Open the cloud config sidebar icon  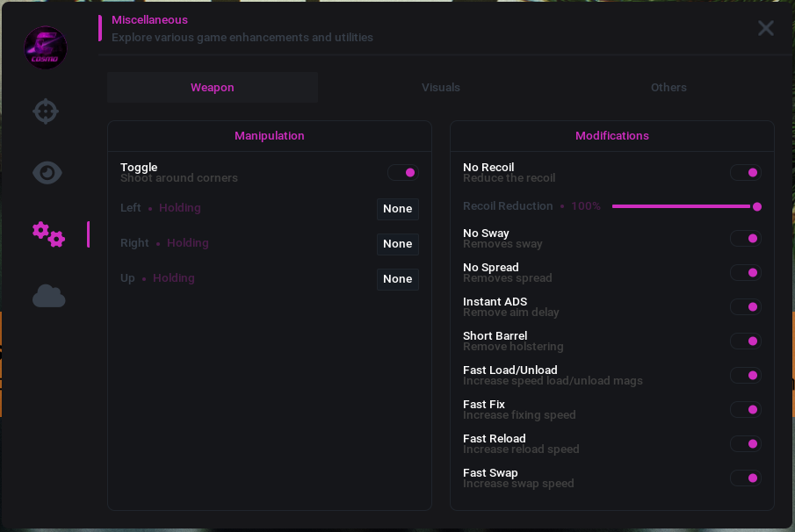click(48, 296)
